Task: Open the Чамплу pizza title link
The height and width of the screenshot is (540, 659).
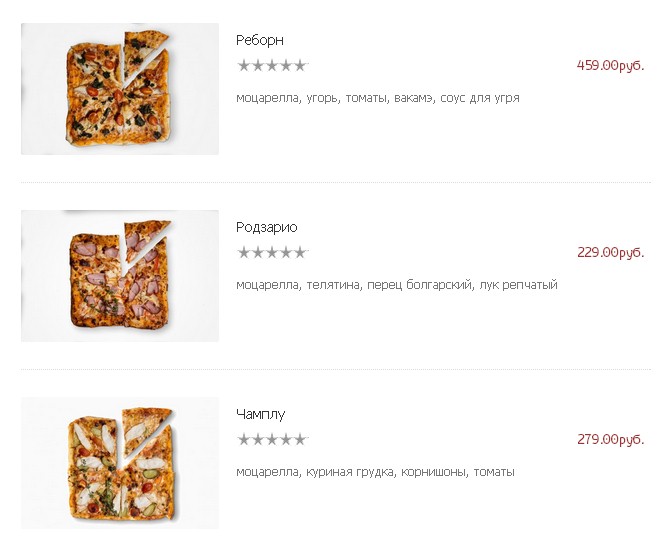Action: [261, 415]
